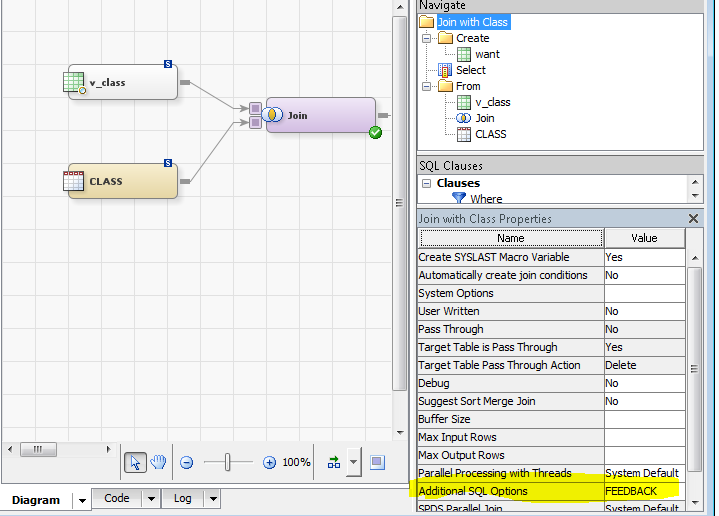Switch to the Code tab
The image size is (719, 516).
[117, 498]
